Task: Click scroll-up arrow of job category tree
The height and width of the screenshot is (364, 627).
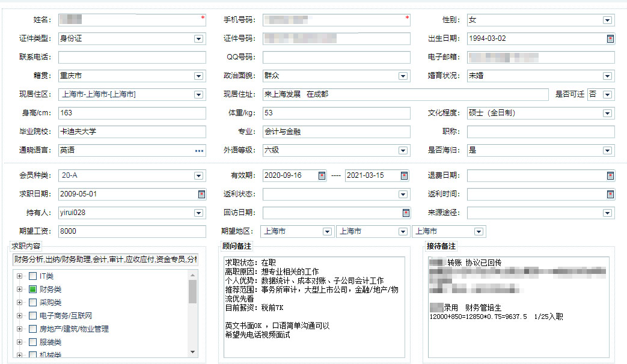Action: pyautogui.click(x=193, y=275)
